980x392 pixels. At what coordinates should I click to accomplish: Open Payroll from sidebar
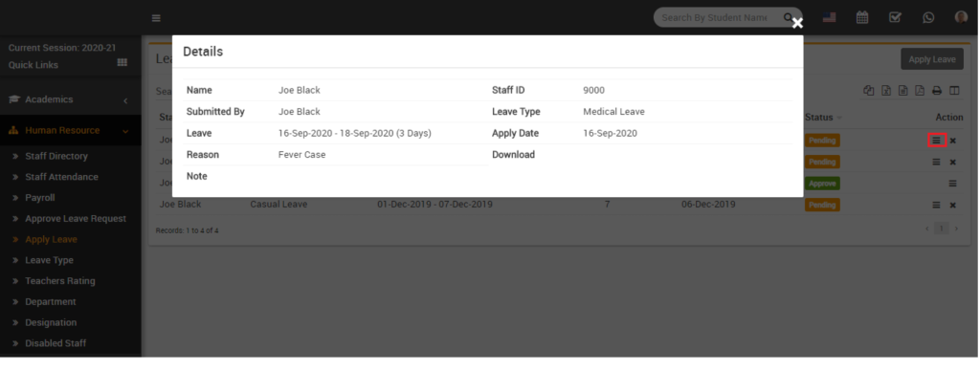pyautogui.click(x=40, y=198)
